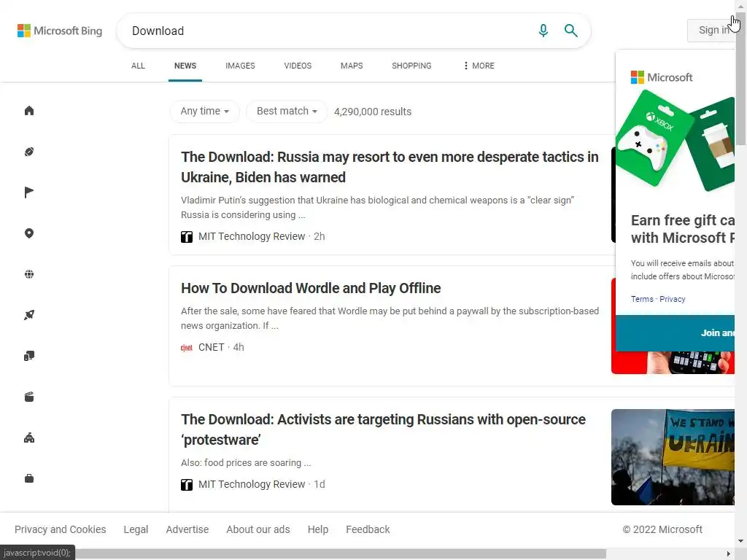Open the Advertise footer link
This screenshot has height=560, width=747.
[187, 529]
